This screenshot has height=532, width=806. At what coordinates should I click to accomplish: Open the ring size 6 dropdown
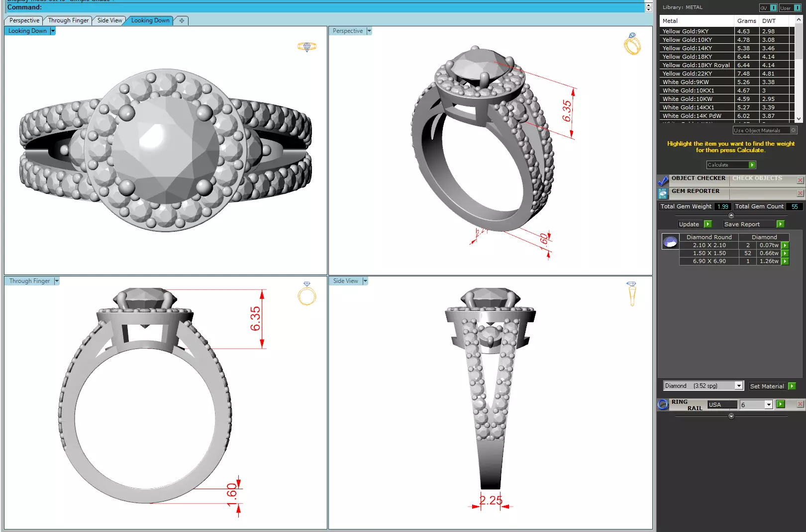(x=769, y=405)
